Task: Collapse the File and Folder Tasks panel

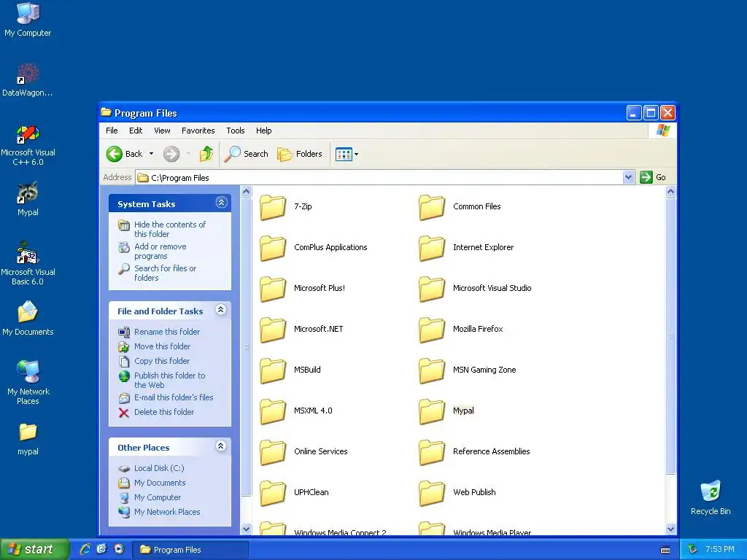Action: point(220,310)
